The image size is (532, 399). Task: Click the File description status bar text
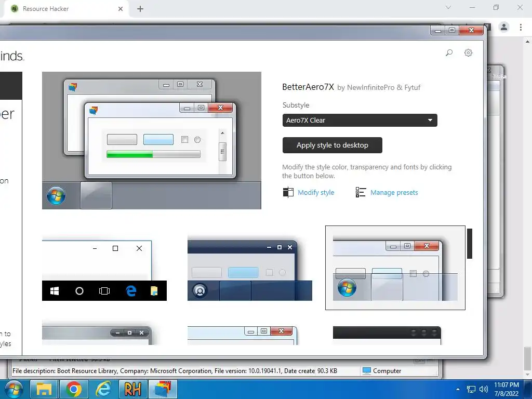point(164,371)
